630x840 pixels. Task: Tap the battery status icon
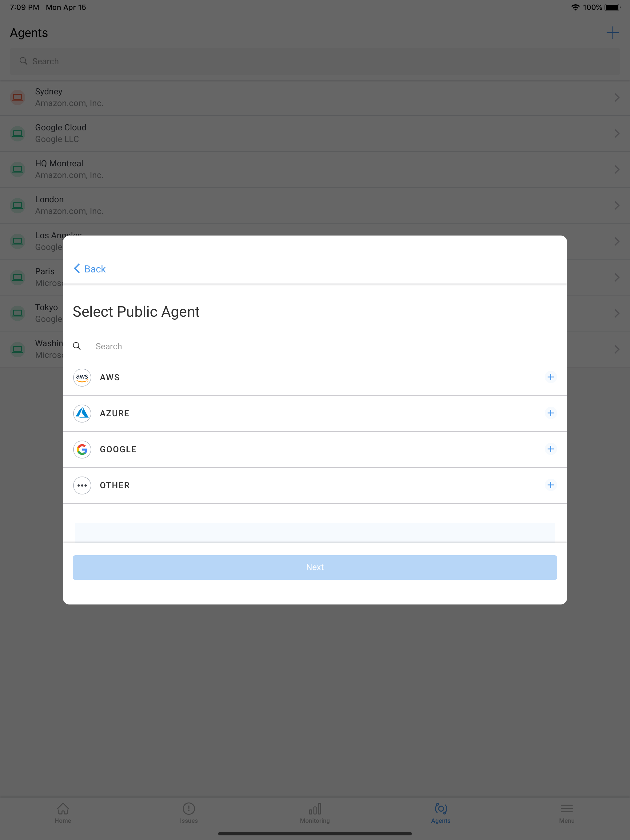[x=612, y=7]
